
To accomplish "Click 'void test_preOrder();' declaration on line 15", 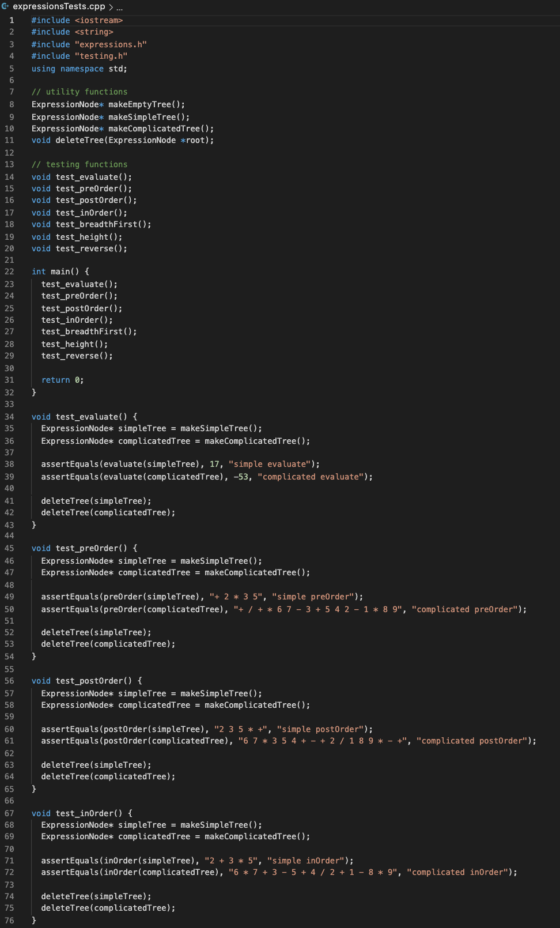I will click(82, 188).
